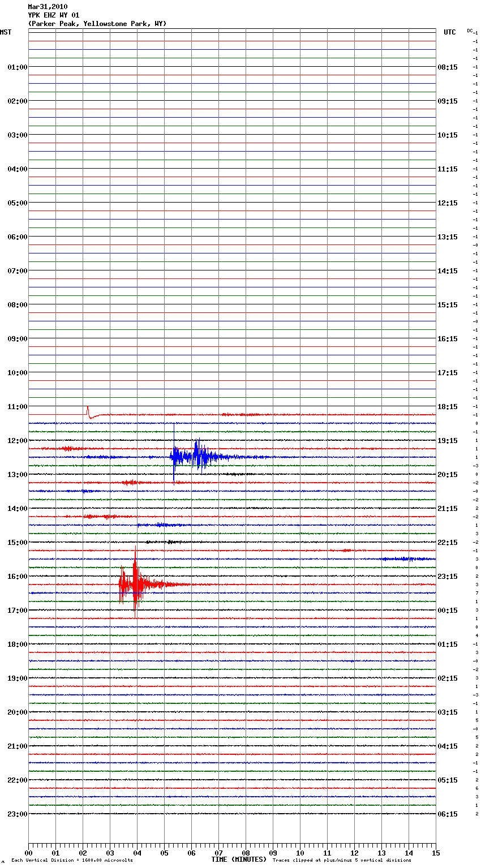Select minute 15 on the bottom axis

click(436, 853)
